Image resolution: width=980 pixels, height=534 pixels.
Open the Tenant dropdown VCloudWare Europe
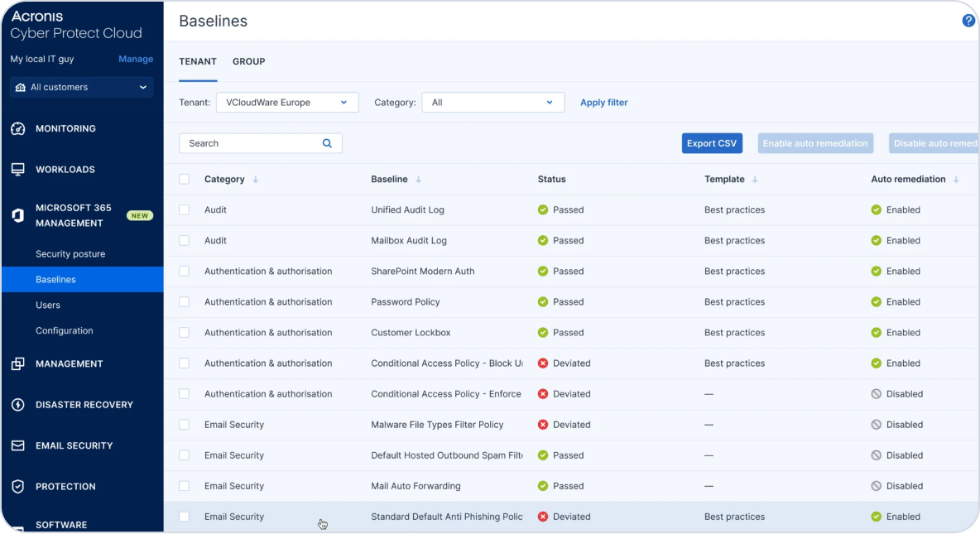(287, 103)
